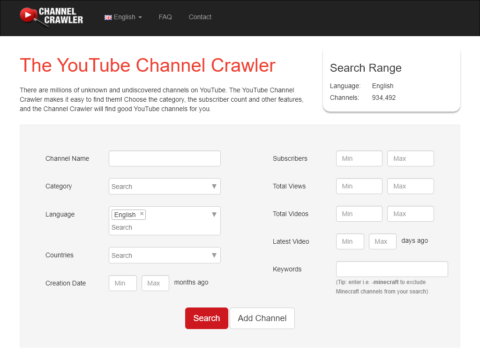Click the Latest Video Max field
This screenshot has width=480, height=360.
pyautogui.click(x=383, y=241)
